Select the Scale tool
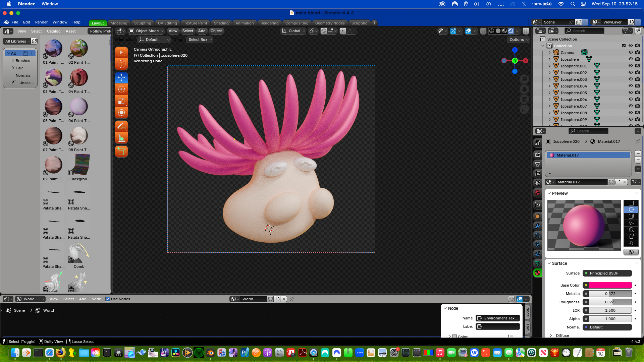This screenshot has height=362, width=644. [x=121, y=101]
